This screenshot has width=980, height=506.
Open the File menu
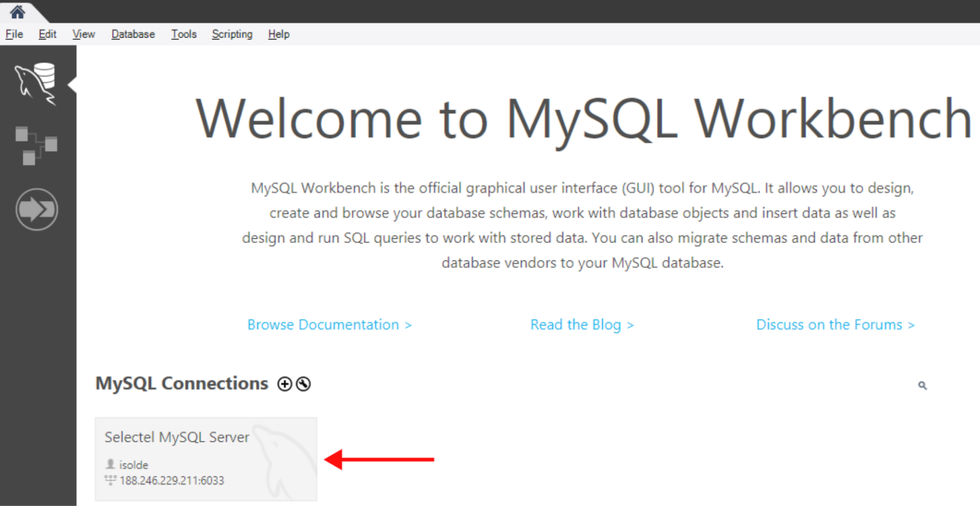click(x=14, y=34)
